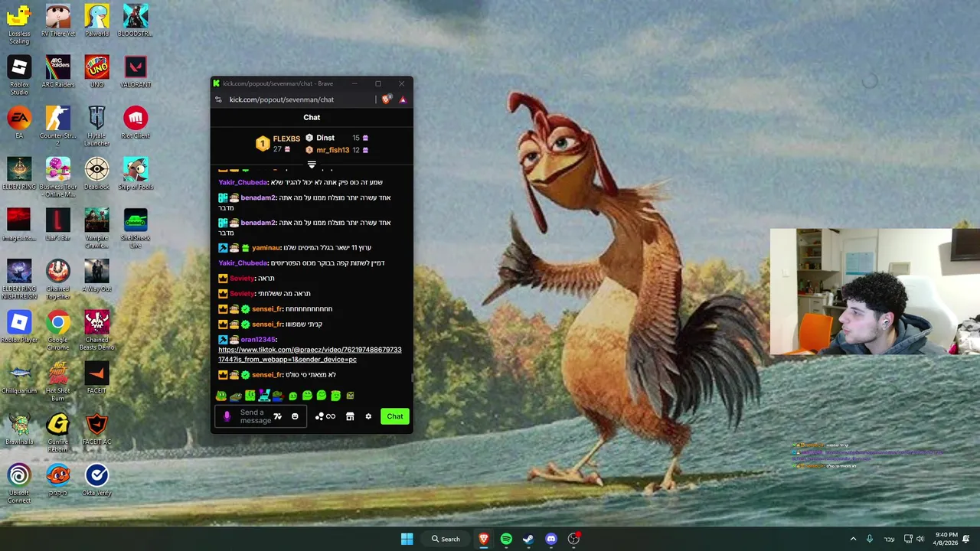Select the Ship of Fools desktop icon
980x551 pixels.
click(x=136, y=174)
